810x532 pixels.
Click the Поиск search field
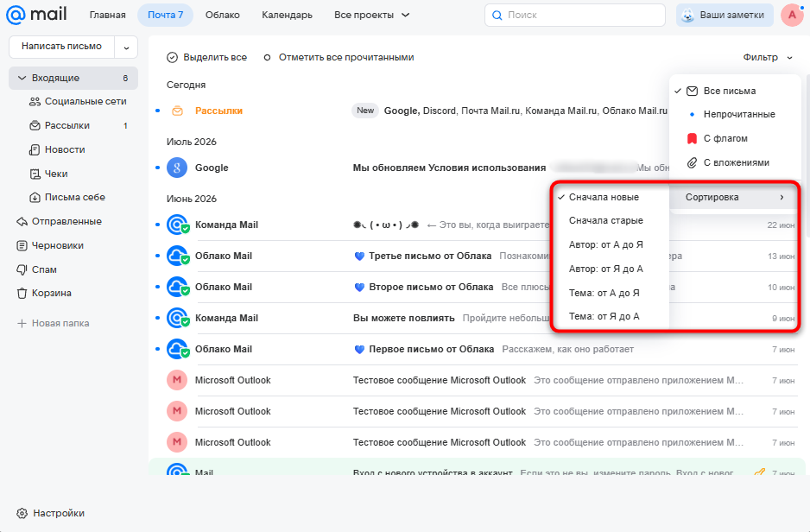pyautogui.click(x=575, y=15)
